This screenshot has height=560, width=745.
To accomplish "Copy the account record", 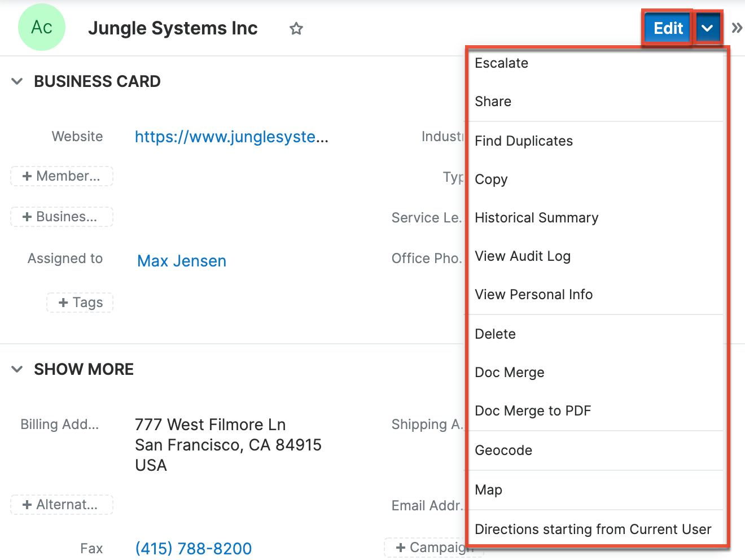I will coord(490,180).
